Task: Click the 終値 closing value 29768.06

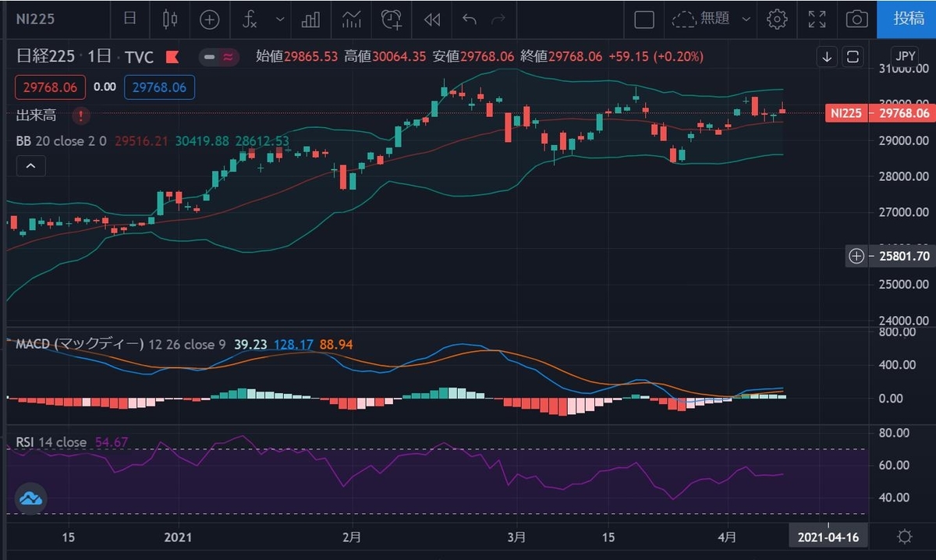Action: pyautogui.click(x=576, y=56)
